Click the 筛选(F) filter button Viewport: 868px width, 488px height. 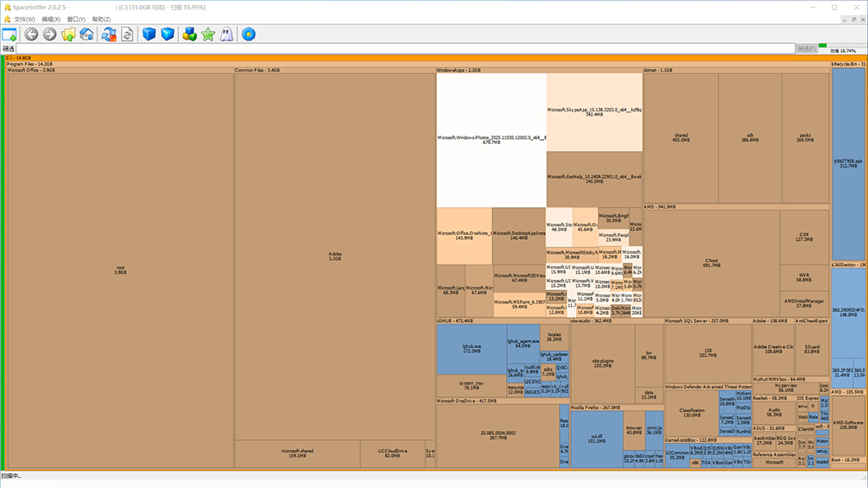[x=806, y=49]
